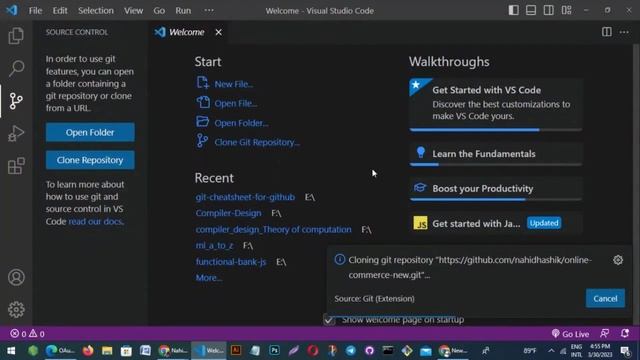This screenshot has height=360, width=640.
Task: Click Open Folder... link under Start
Action: click(232, 123)
